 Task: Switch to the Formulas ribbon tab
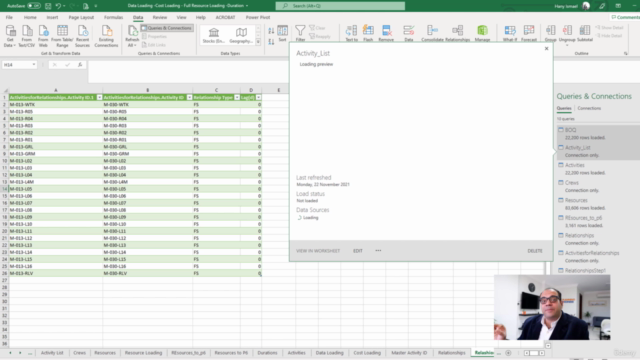pos(113,18)
